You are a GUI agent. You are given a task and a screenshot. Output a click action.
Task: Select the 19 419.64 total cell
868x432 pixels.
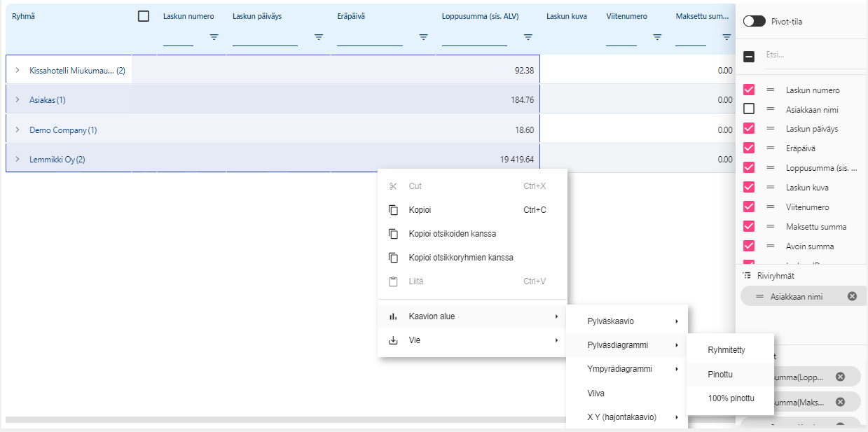click(x=488, y=159)
